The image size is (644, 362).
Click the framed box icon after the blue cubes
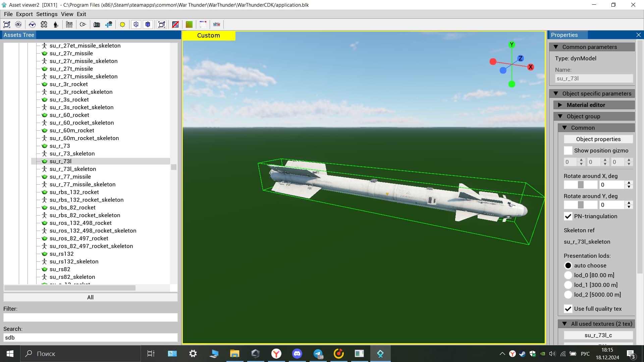pos(162,24)
